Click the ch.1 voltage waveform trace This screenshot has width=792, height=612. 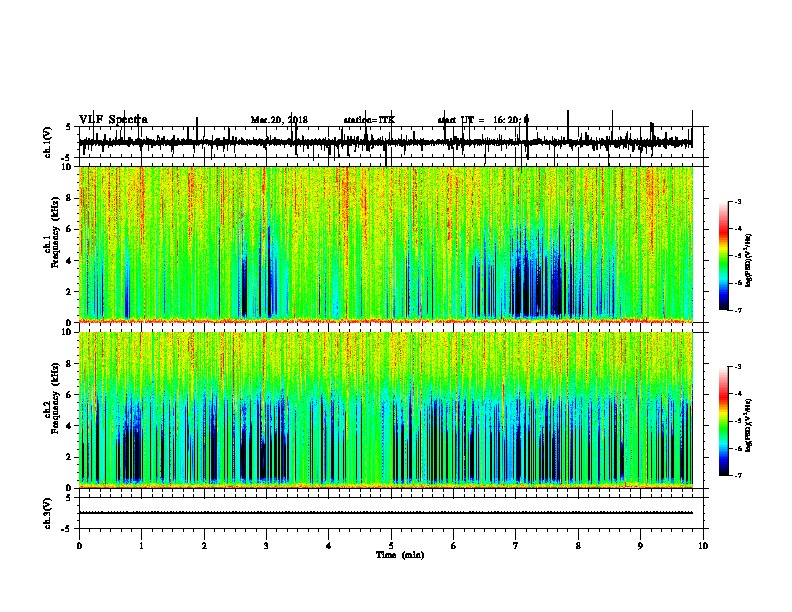(x=386, y=142)
